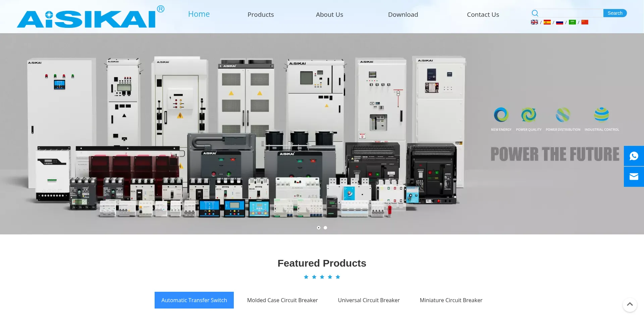Go to the Home menu item
The width and height of the screenshot is (644, 333).
(x=199, y=14)
